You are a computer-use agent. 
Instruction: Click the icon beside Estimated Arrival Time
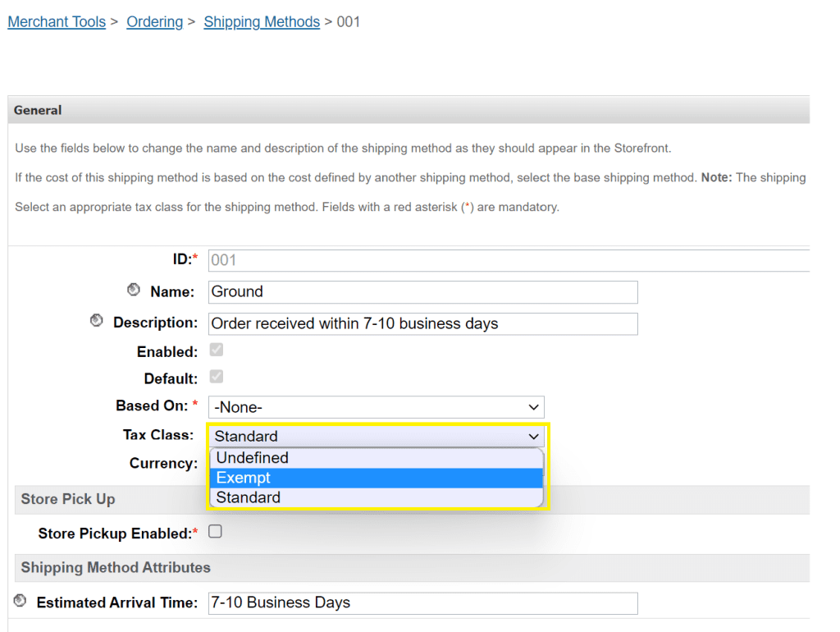(x=21, y=602)
